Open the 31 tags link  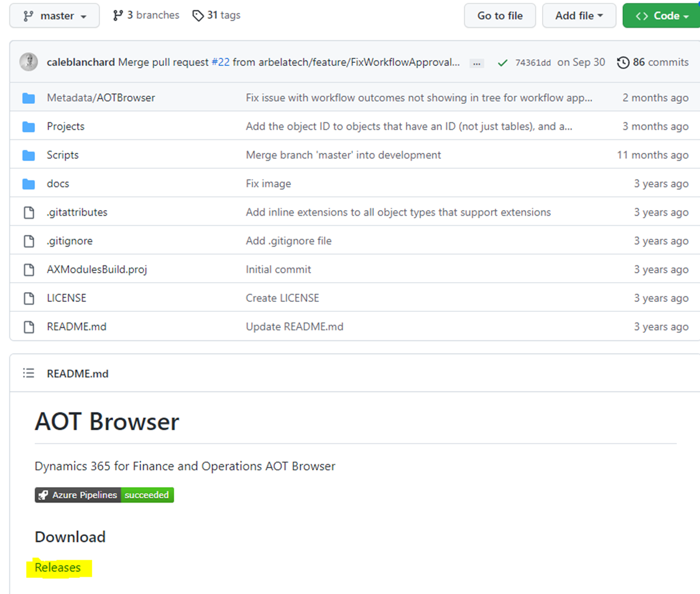(216, 15)
